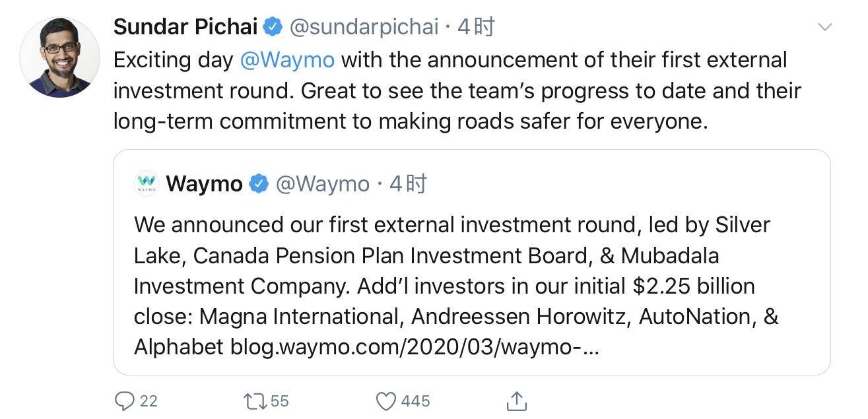The width and height of the screenshot is (868, 419).
Task: Tap the share upload icon
Action: (x=517, y=401)
